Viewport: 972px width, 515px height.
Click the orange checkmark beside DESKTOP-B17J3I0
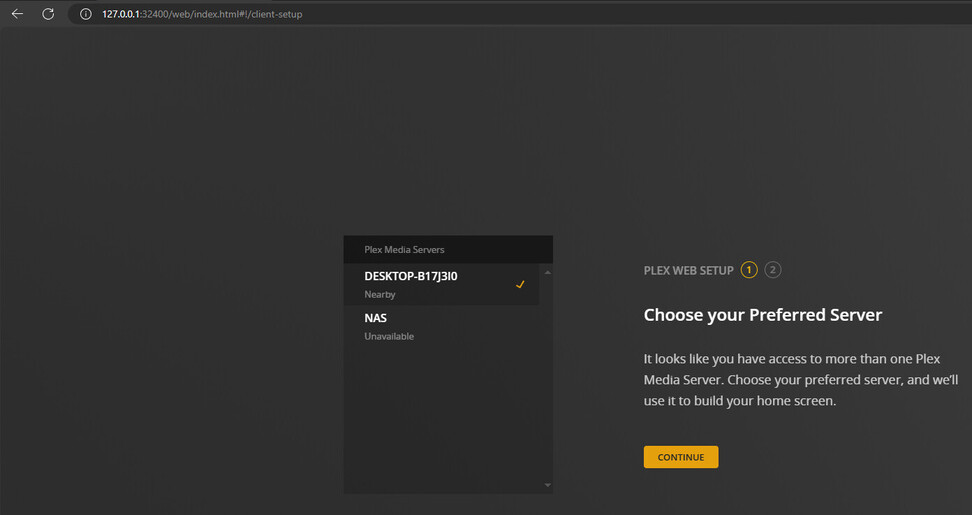[x=520, y=284]
